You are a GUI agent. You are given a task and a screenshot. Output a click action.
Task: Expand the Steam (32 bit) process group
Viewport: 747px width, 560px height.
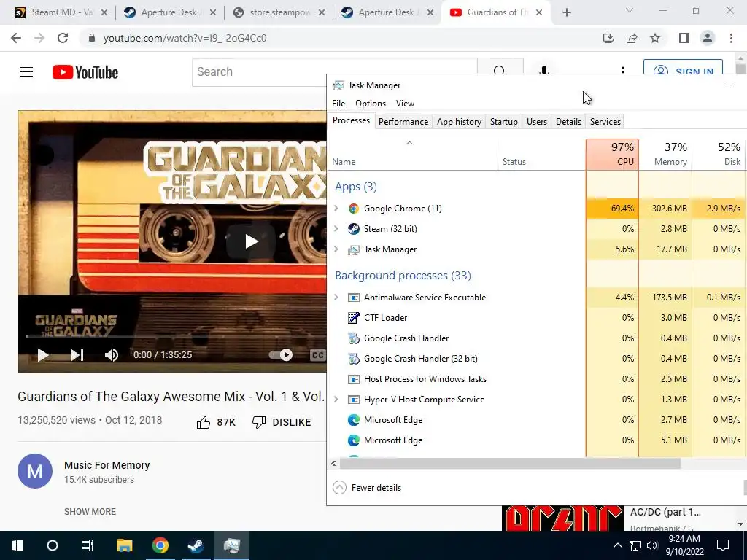click(x=336, y=228)
